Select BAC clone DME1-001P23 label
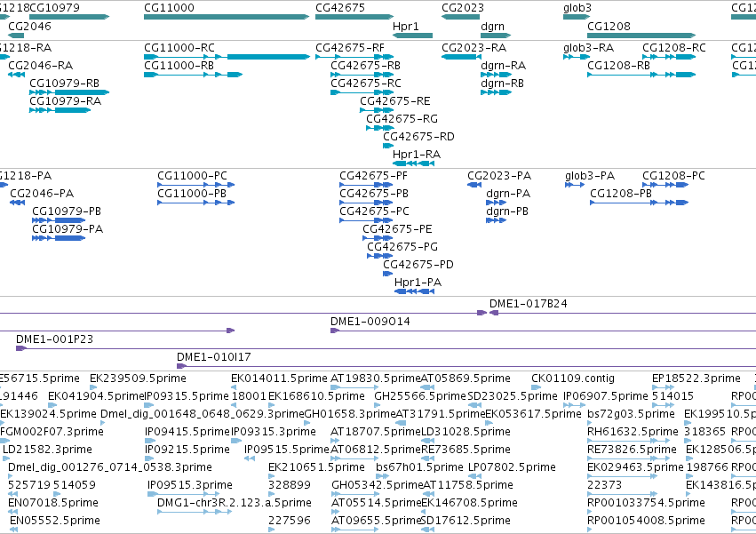 54,339
